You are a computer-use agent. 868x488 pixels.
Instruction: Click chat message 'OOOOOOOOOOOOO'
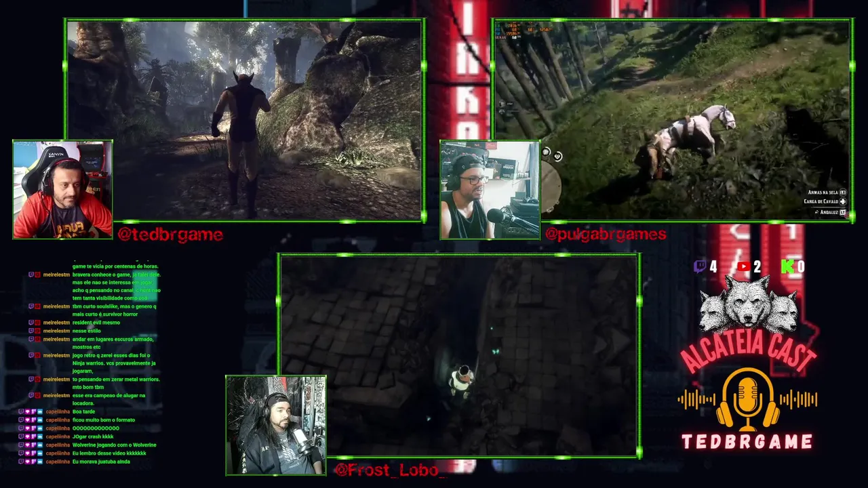[x=96, y=428]
